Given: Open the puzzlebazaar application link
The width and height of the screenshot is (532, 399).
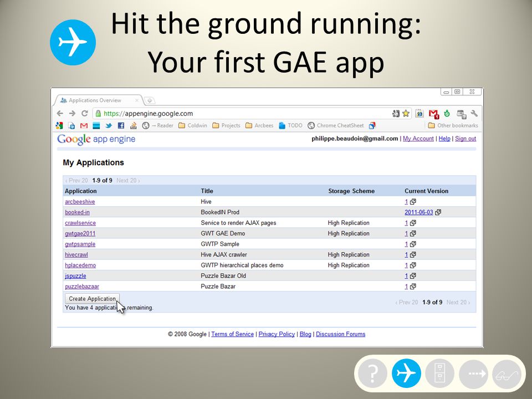Looking at the screenshot, I should point(82,287).
